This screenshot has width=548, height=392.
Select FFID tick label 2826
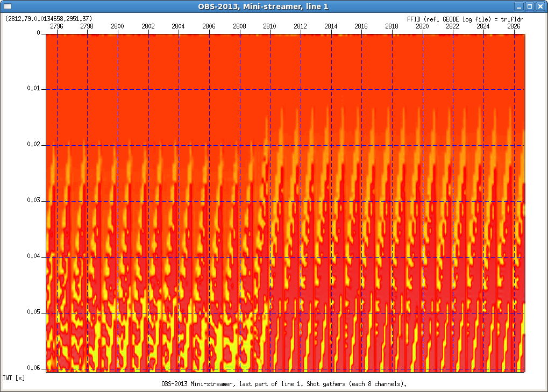pyautogui.click(x=514, y=26)
